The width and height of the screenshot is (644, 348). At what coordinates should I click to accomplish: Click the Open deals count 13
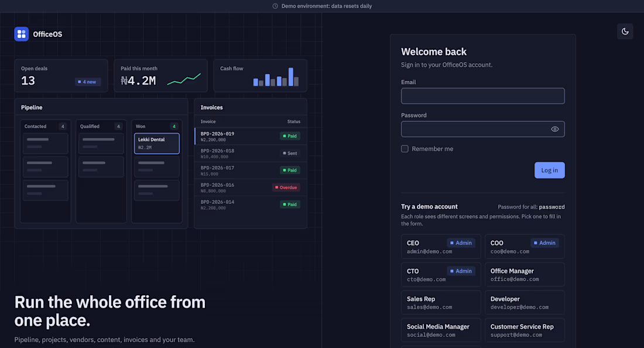28,81
